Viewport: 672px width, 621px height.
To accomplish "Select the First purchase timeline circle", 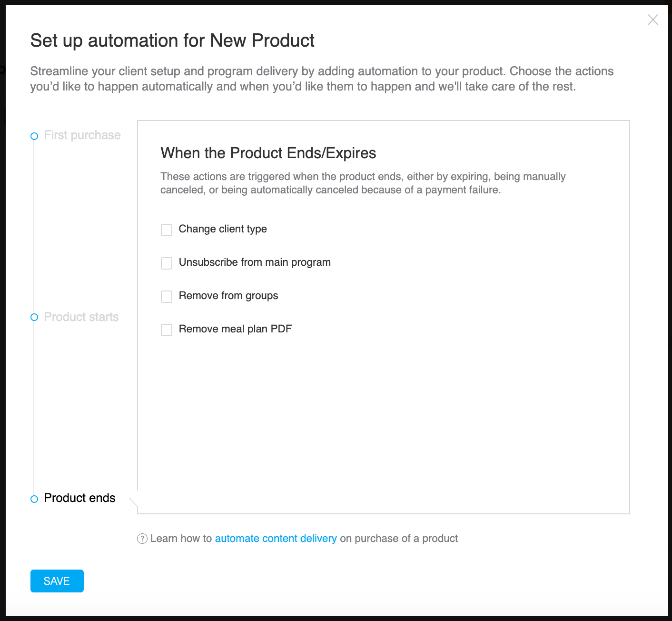I will point(34,136).
